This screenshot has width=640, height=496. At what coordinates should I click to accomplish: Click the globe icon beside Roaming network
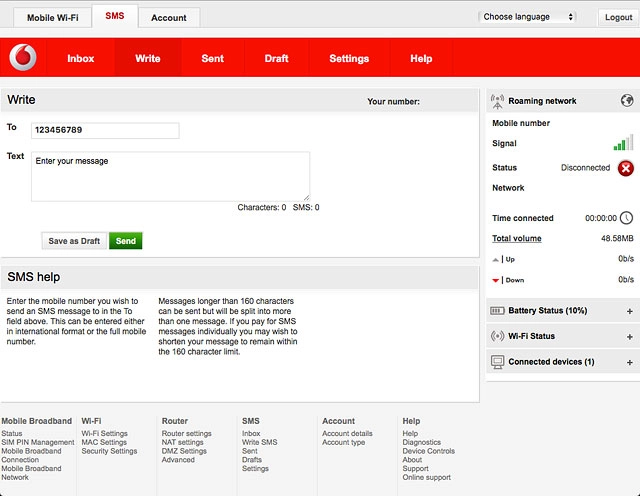pos(627,101)
